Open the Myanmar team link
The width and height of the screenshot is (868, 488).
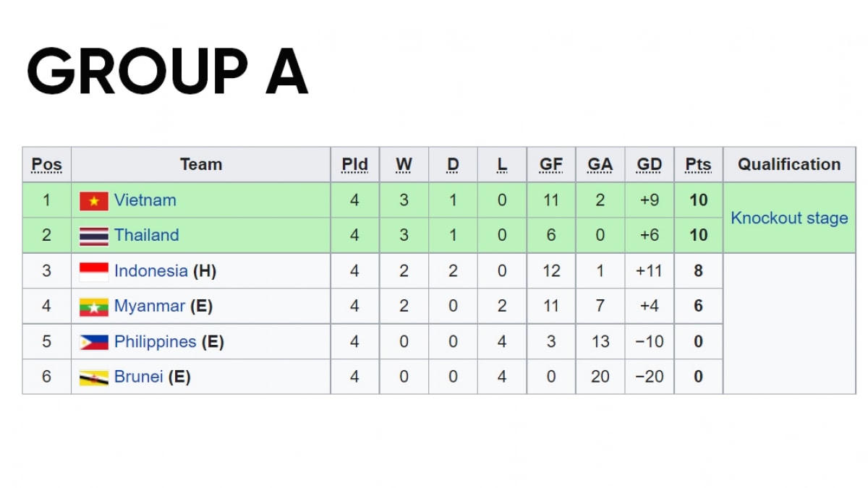click(150, 306)
